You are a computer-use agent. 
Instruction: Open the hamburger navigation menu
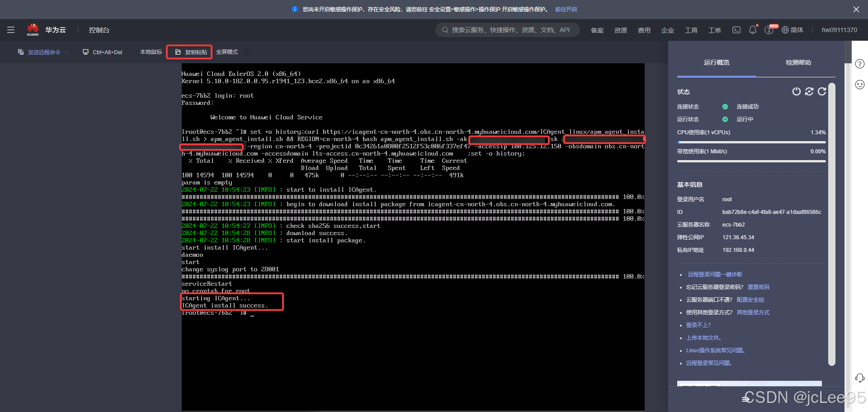[11, 30]
